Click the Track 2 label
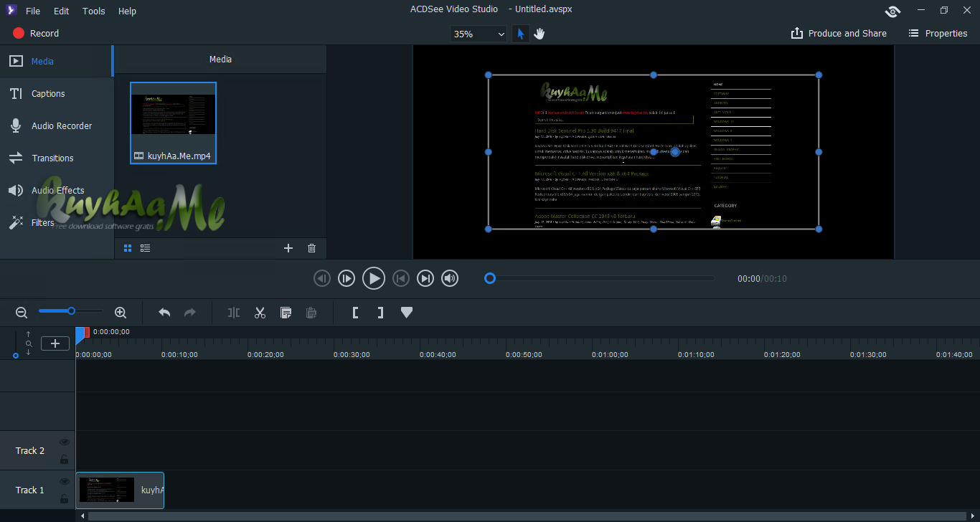 [30, 450]
